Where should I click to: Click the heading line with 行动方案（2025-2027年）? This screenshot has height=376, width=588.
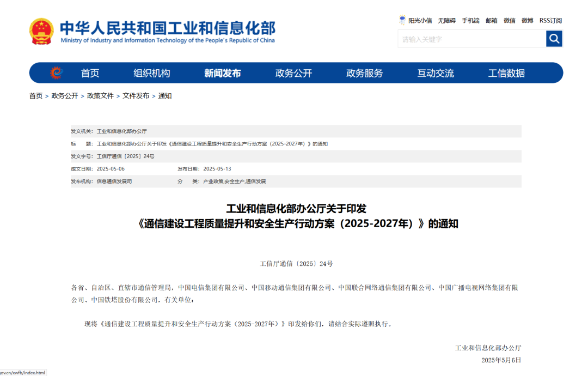coord(297,223)
